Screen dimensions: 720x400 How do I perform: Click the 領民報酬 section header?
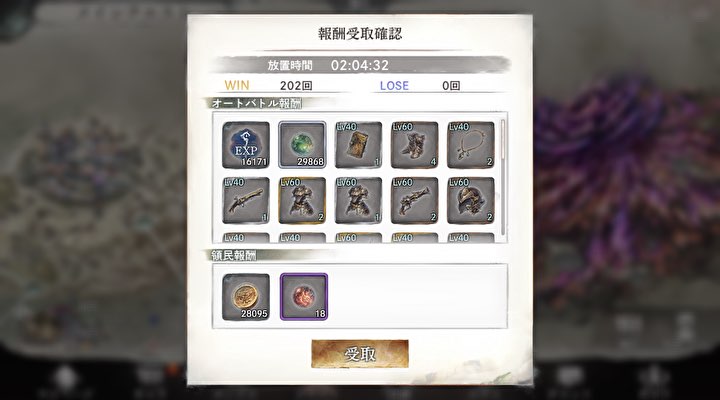point(233,255)
